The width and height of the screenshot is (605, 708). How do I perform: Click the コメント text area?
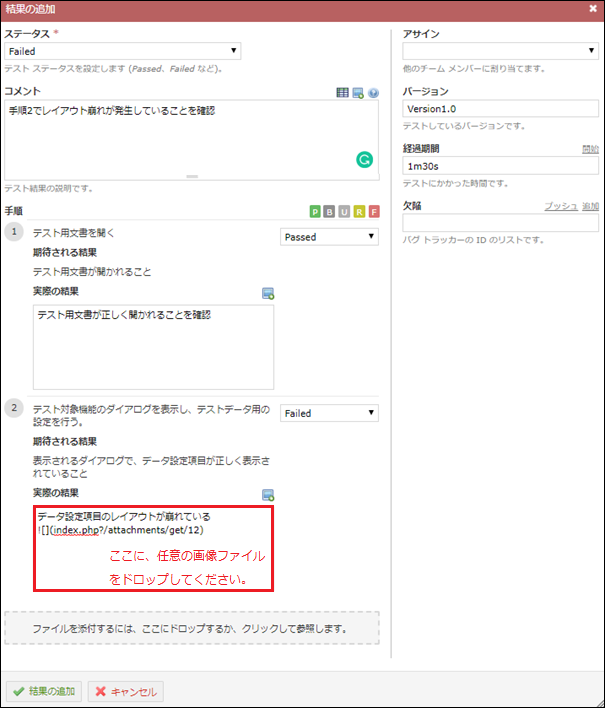tap(191, 140)
